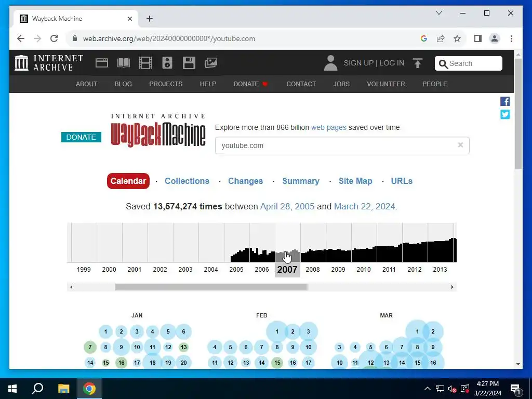The image size is (532, 399).
Task: Select year 2005 on the timeline
Action: coord(236,270)
